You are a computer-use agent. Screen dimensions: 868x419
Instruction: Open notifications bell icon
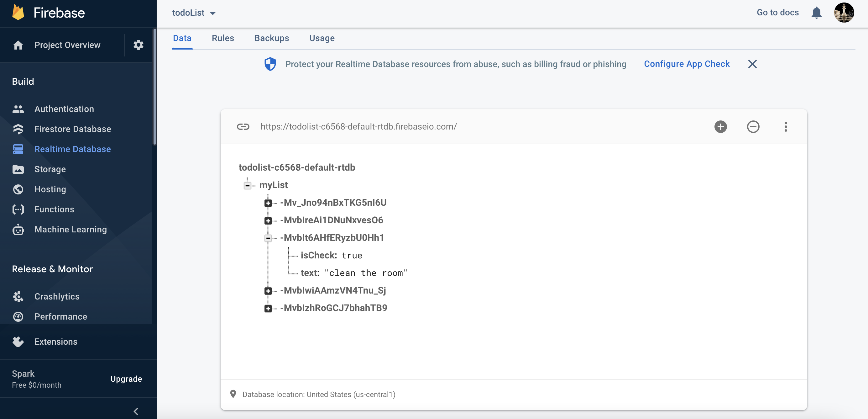click(x=816, y=13)
